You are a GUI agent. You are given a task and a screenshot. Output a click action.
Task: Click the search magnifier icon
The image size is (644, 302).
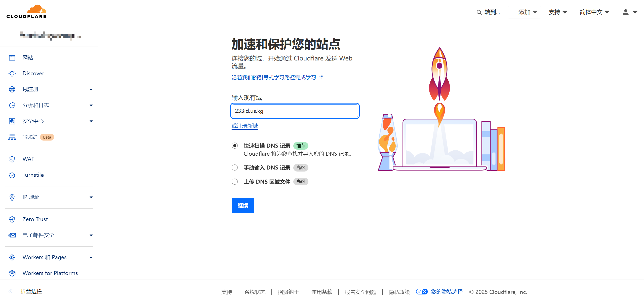(x=479, y=12)
